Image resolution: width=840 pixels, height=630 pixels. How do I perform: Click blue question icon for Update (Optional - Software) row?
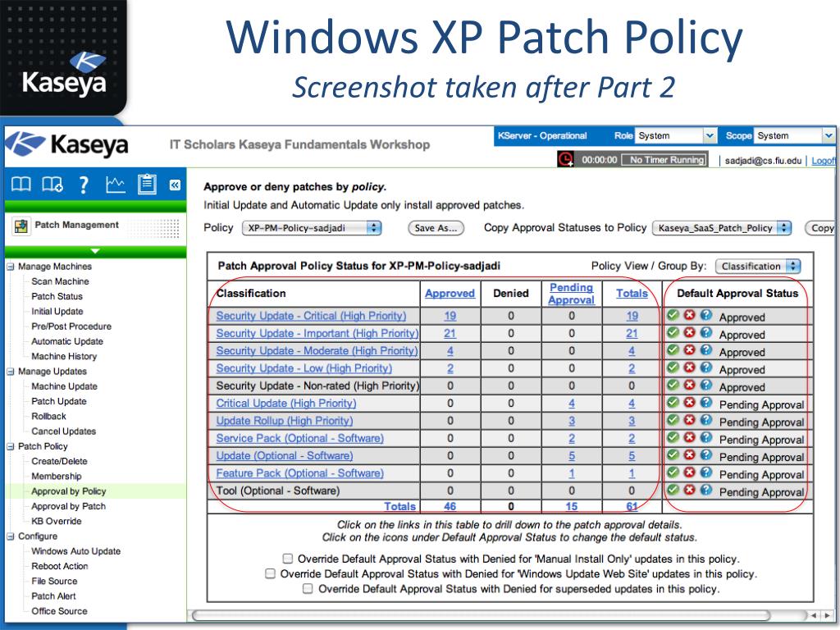pos(706,454)
